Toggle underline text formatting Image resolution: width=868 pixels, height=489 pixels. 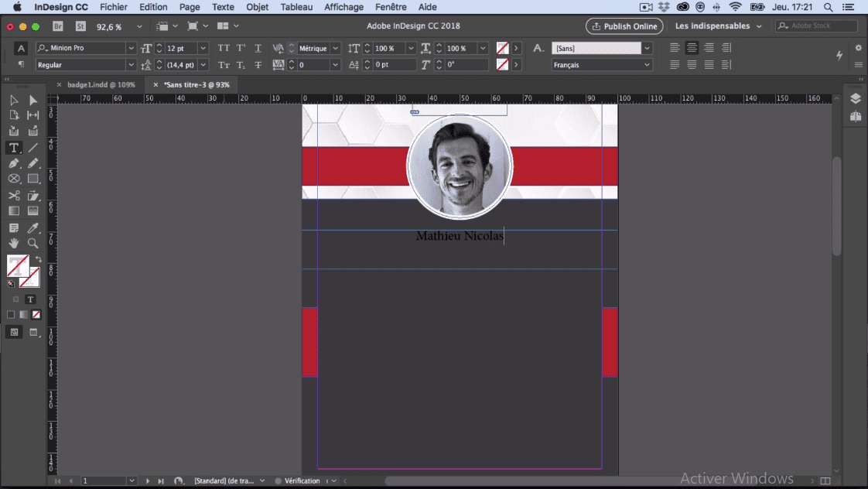point(258,48)
